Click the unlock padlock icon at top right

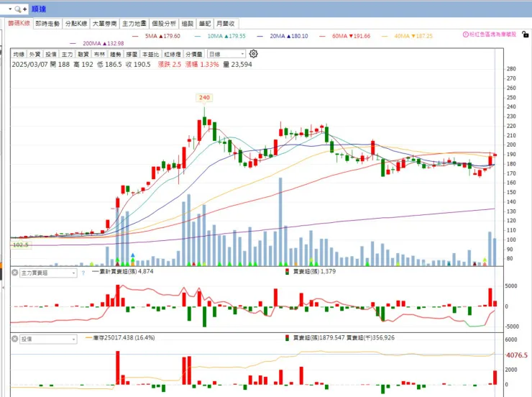tap(525, 35)
